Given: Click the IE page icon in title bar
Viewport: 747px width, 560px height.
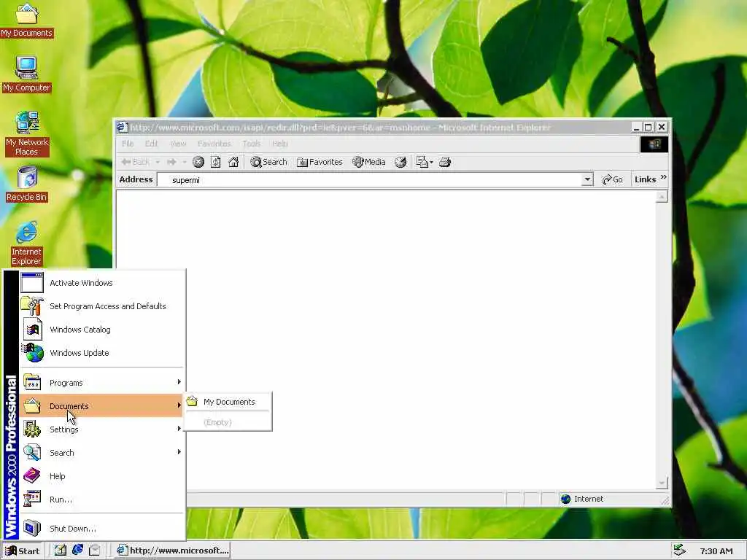Looking at the screenshot, I should point(122,127).
